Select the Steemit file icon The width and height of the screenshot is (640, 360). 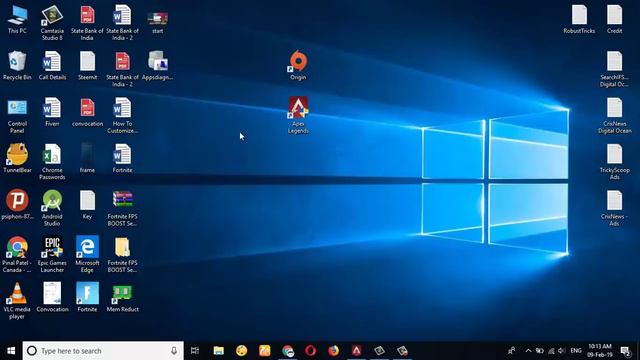[x=87, y=65]
